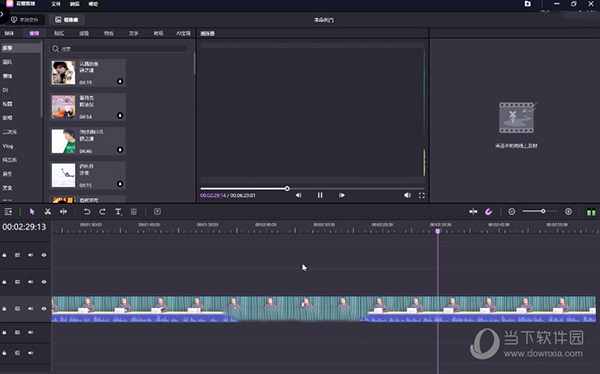Add text with the T tool

tap(118, 212)
